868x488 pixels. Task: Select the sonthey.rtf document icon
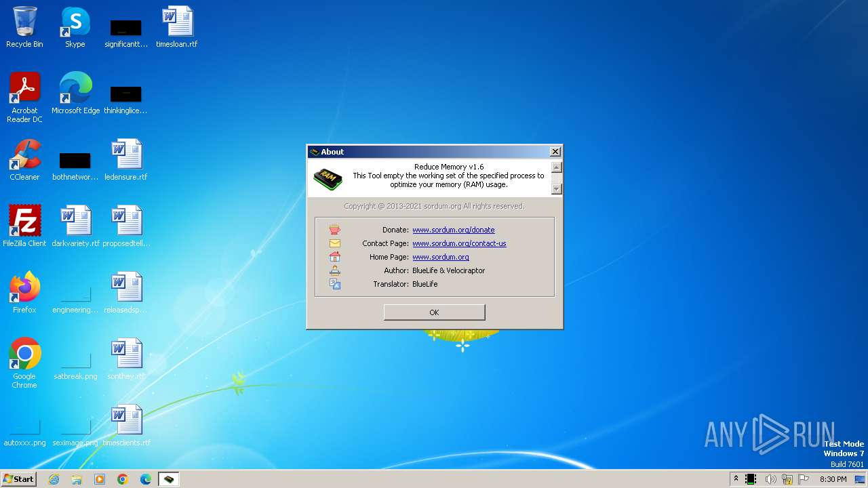[126, 359]
